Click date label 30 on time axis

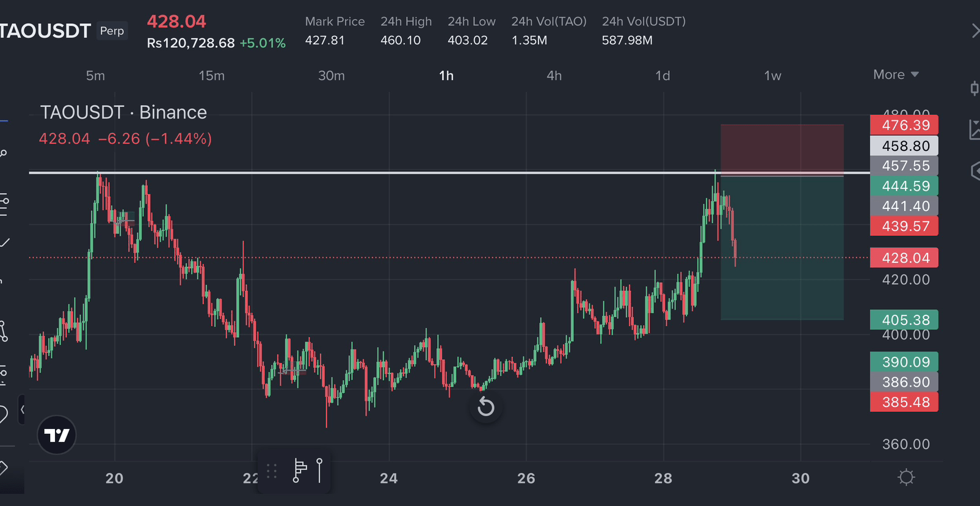point(800,479)
